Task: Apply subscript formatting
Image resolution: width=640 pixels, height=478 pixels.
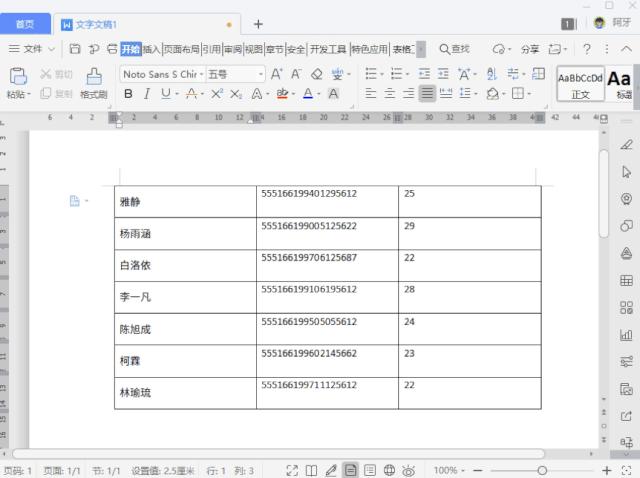Action: (x=236, y=94)
